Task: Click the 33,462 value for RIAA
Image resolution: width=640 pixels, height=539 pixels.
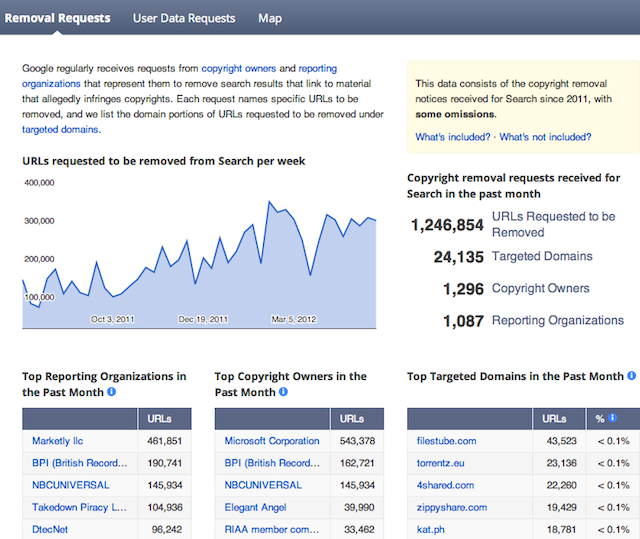Action: tap(359, 529)
